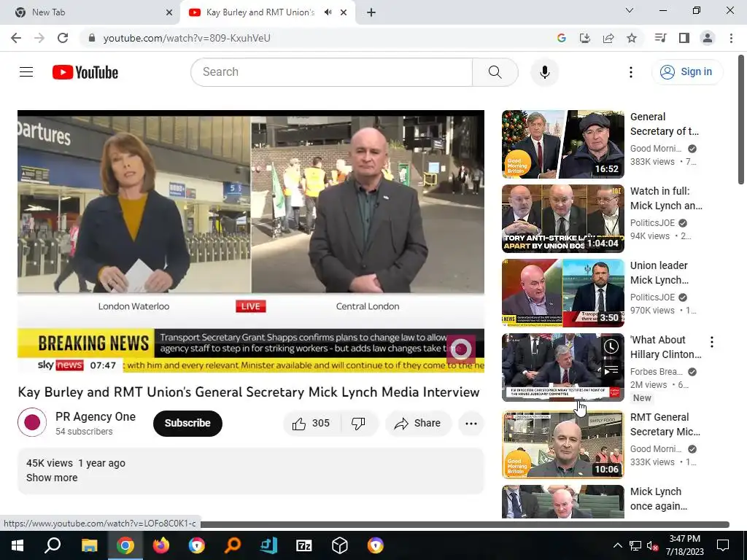Open Windows Start menu
The width and height of the screenshot is (747, 560).
(18, 545)
